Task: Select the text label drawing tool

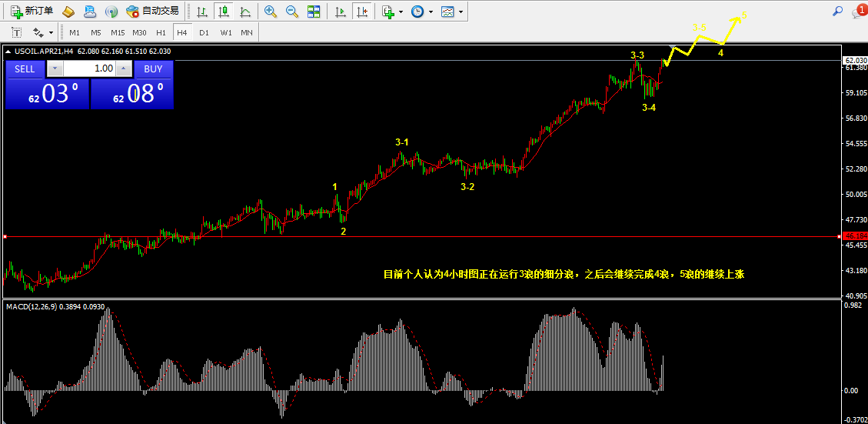Action: coord(17,32)
